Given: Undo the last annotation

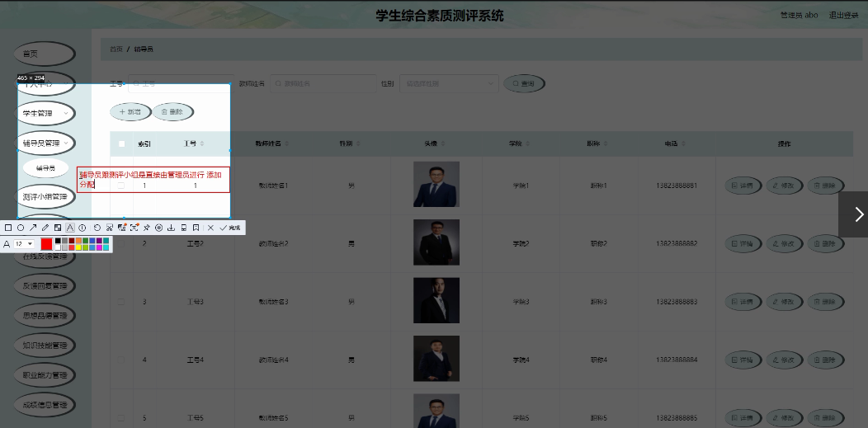Looking at the screenshot, I should [x=97, y=228].
